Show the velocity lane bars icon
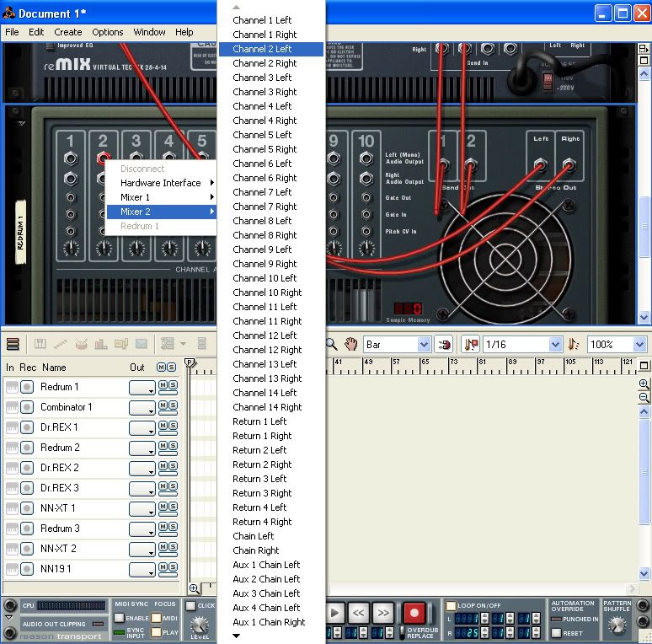Viewport: 652px width, 644px height. (100, 344)
